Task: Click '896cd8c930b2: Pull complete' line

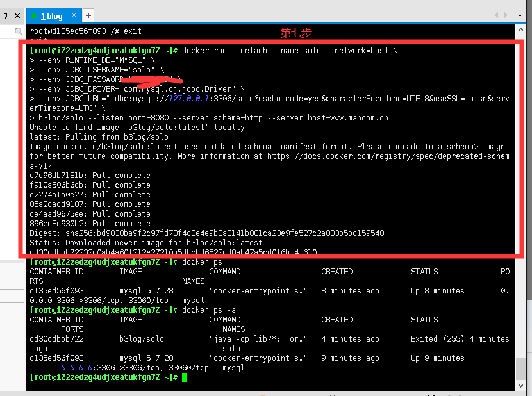Action: (x=90, y=224)
